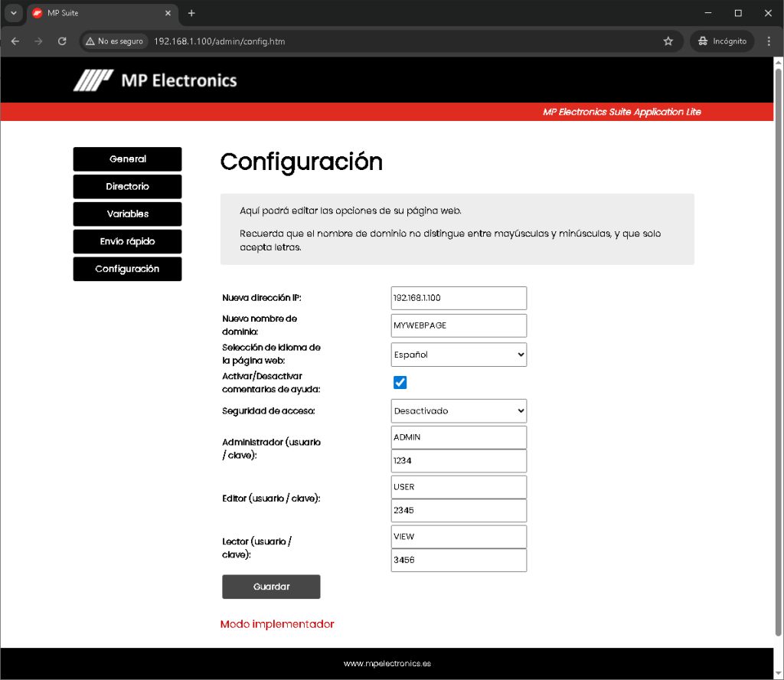Bookmark this page with the star icon

coord(668,41)
